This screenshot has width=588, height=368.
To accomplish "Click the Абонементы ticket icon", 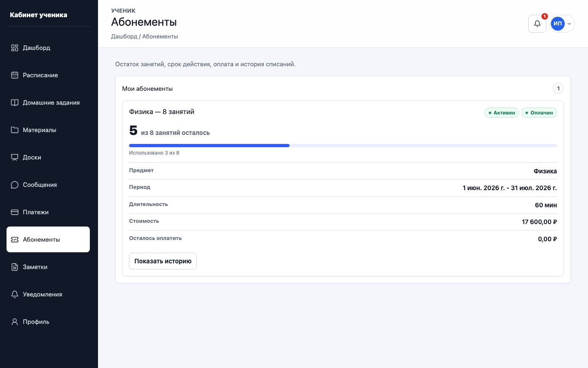I will [15, 240].
